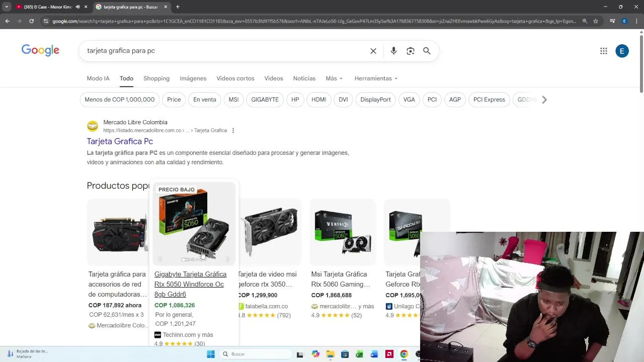
Task: Open the Chrome profile E icon in toolbar
Action: click(624, 21)
